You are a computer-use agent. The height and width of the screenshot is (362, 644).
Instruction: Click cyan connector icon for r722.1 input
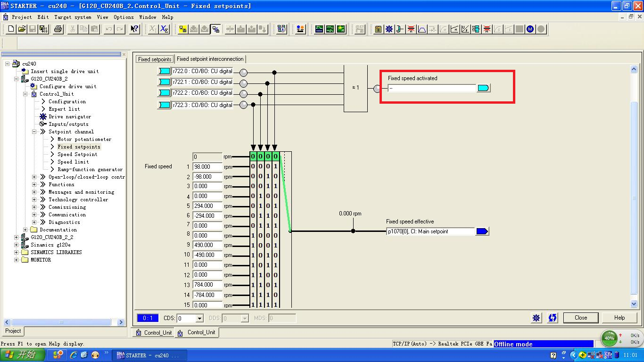(164, 82)
